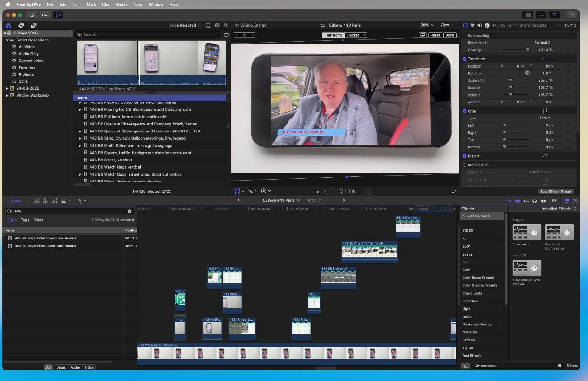
Task: Toggle the Crop checkbox in the inspector
Action: (464, 110)
